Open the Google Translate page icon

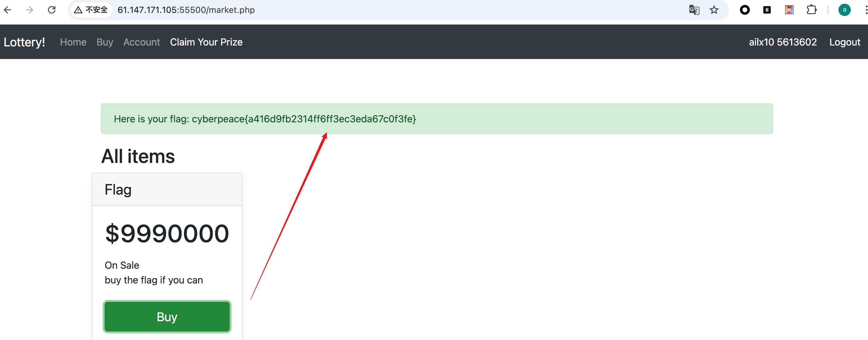tap(694, 10)
